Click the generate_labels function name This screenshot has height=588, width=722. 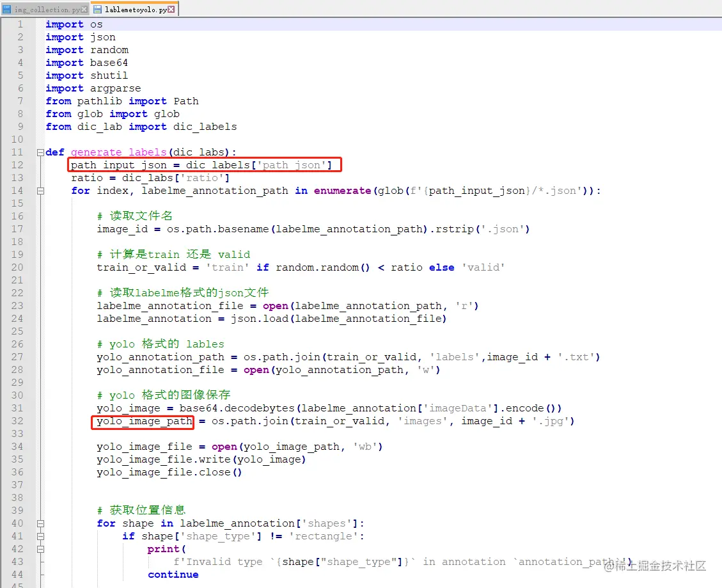tap(119, 152)
